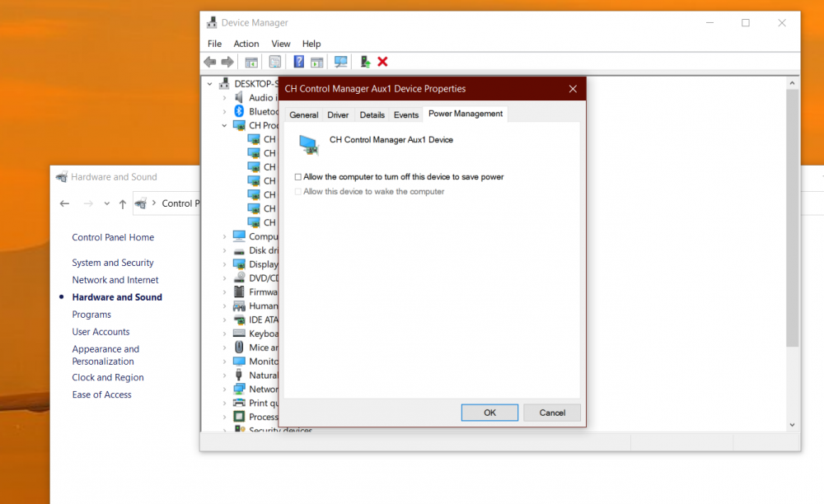The width and height of the screenshot is (824, 504).
Task: Click the Human Interface Devices category icon
Action: point(239,306)
